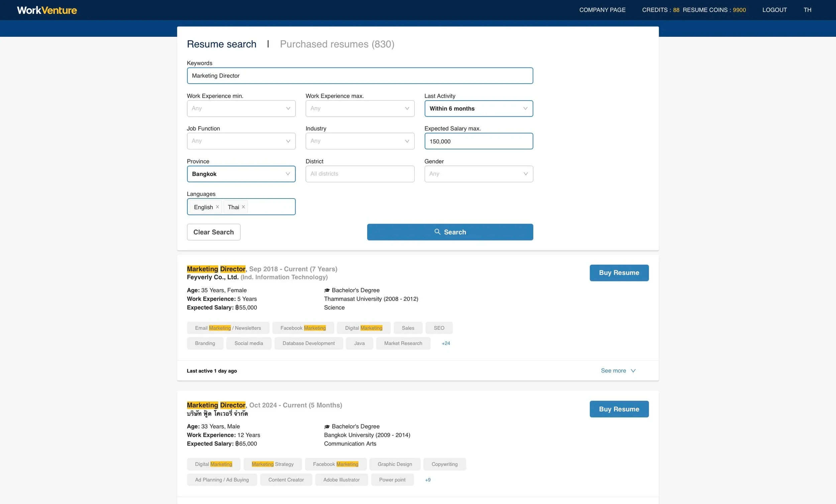
Task: Open the Province dropdown showing Bangkok
Action: 241,174
